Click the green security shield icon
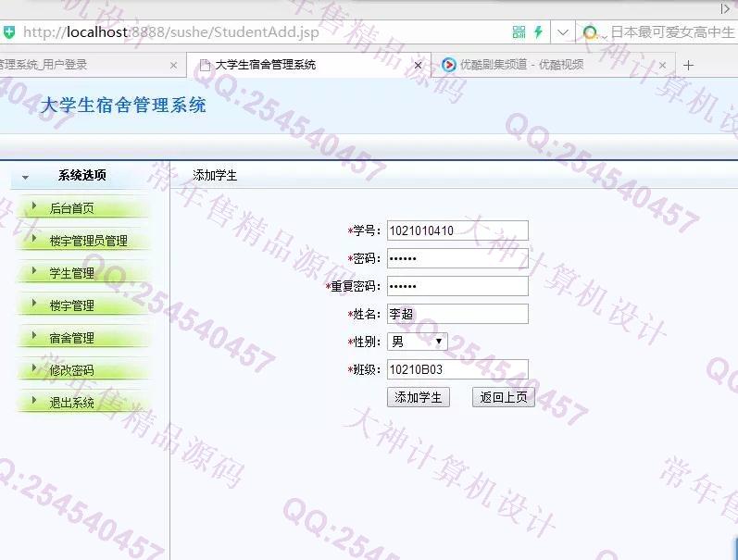This screenshot has height=560, width=738. point(9,32)
